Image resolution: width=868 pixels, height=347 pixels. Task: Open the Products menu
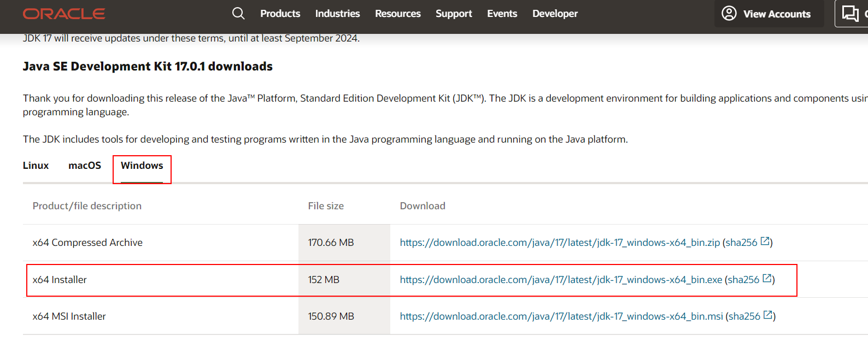point(280,14)
